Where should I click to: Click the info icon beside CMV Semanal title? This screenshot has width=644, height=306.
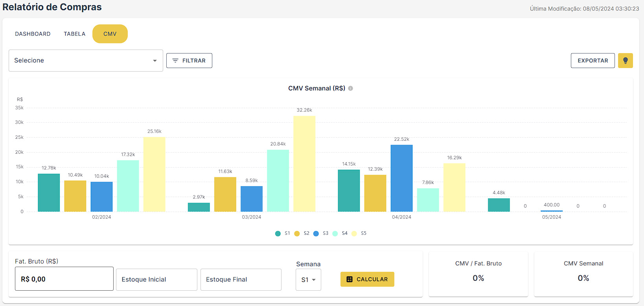pos(350,88)
